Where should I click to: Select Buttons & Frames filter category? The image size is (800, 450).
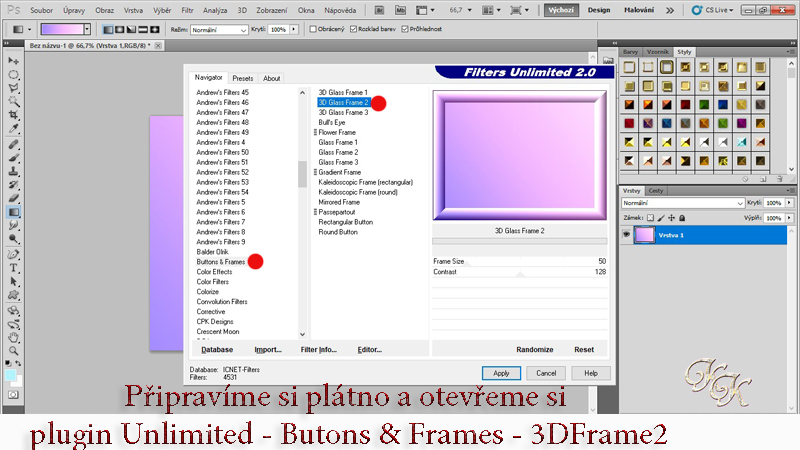click(x=221, y=262)
